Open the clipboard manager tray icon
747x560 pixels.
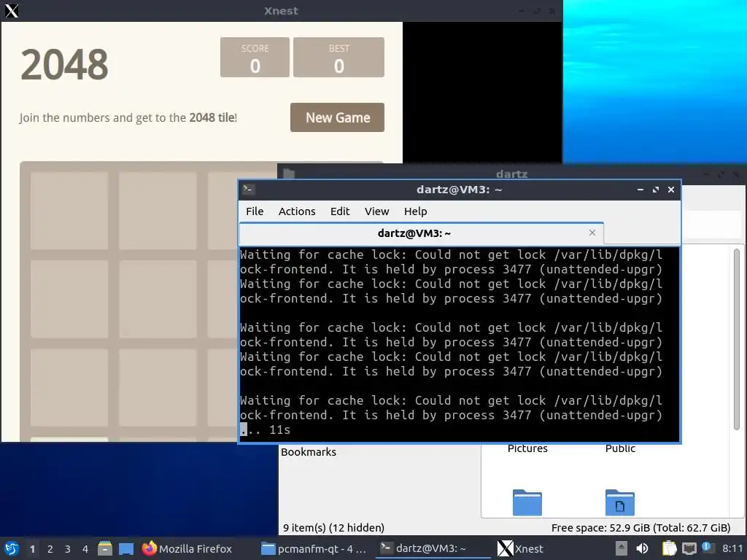pos(670,548)
